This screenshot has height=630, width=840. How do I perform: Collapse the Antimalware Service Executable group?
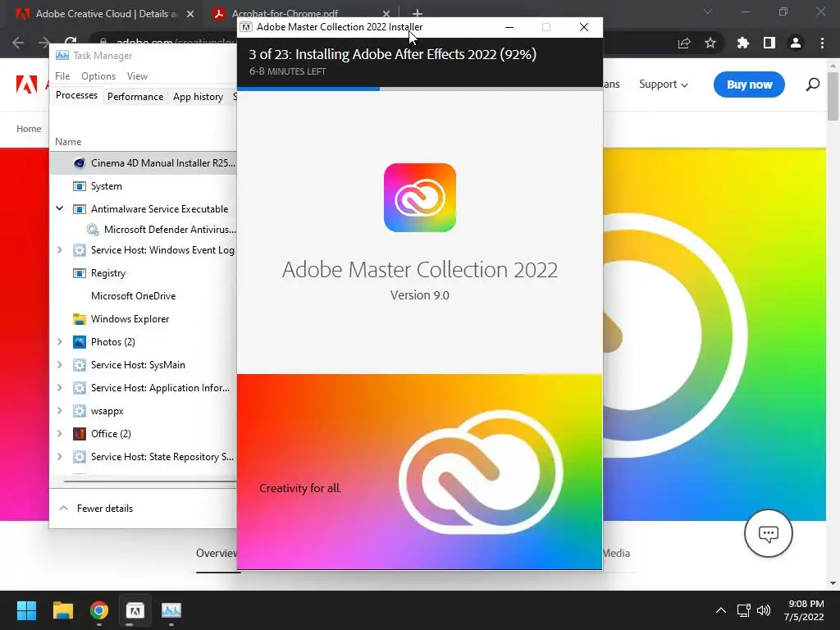[59, 208]
